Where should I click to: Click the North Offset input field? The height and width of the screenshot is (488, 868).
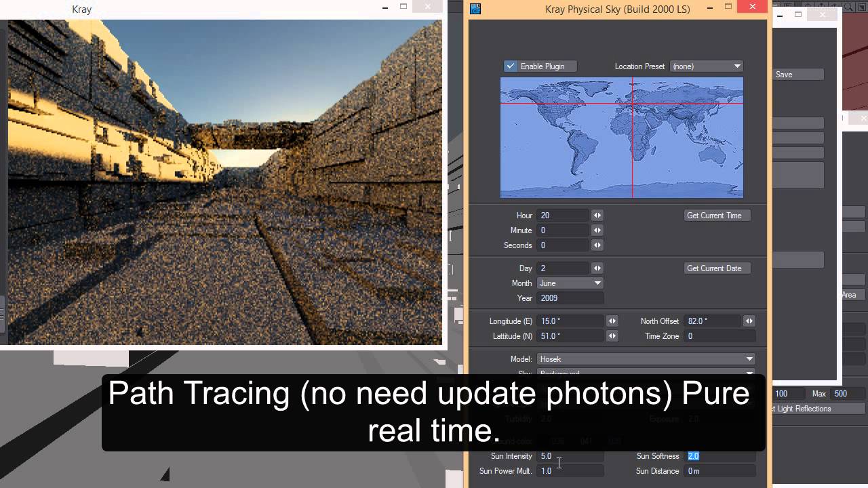click(x=712, y=321)
